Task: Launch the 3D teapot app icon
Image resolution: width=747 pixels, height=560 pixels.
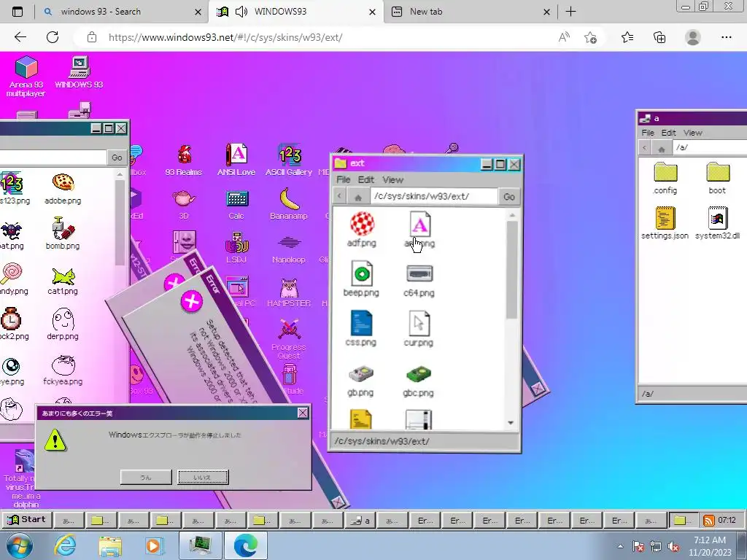Action: pos(184,205)
